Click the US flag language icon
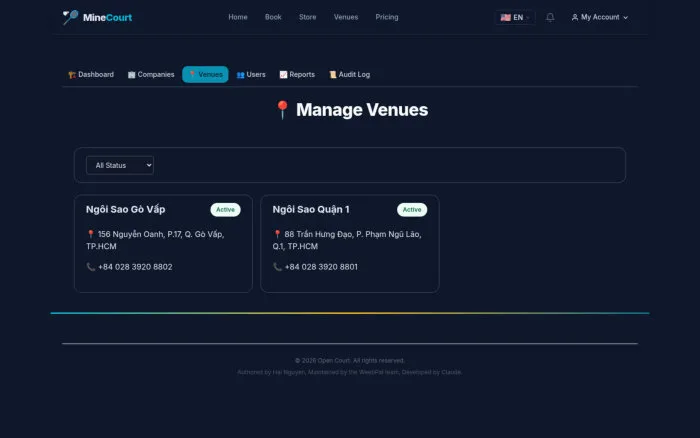 coord(505,17)
